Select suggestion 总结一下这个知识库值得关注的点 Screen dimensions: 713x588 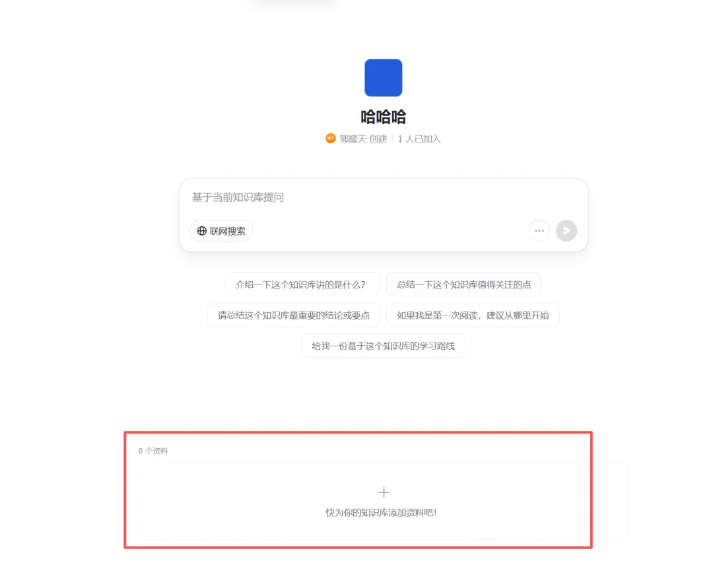point(464,284)
